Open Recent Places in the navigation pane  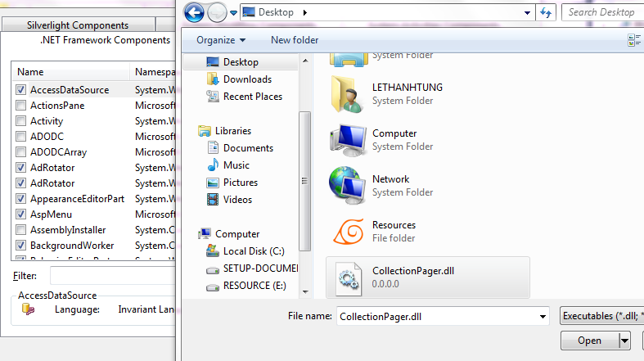253,97
